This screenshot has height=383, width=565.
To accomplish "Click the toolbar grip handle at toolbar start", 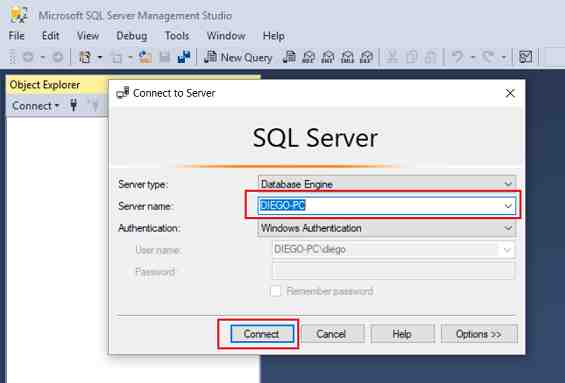I will 13,57.
